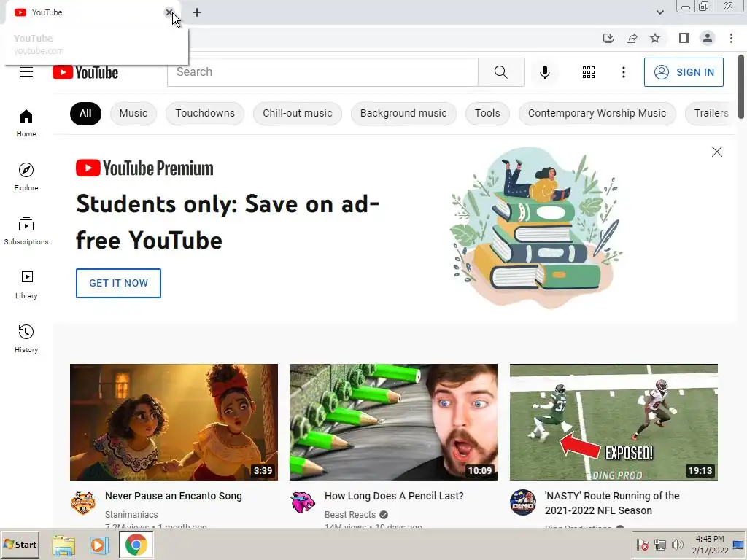The width and height of the screenshot is (747, 560).
Task: Open the volume speaker tray icon
Action: click(x=677, y=544)
